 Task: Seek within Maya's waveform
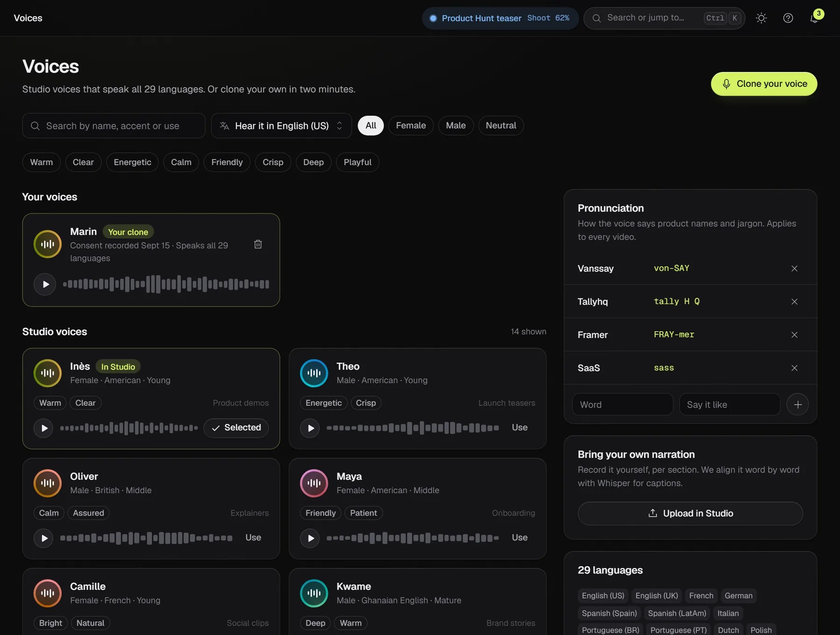(413, 538)
